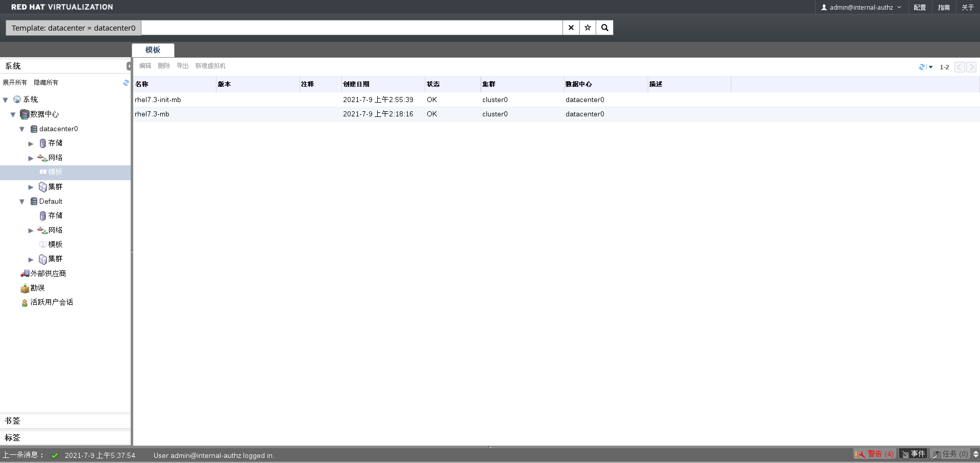Click the 集群 icon under datacenter0

43,187
